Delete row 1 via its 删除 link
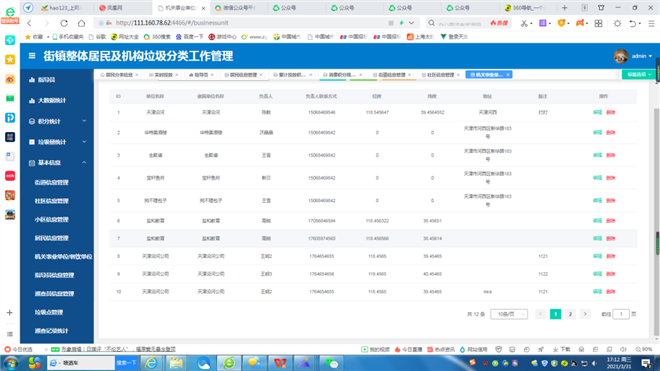The image size is (660, 371). [x=611, y=112]
